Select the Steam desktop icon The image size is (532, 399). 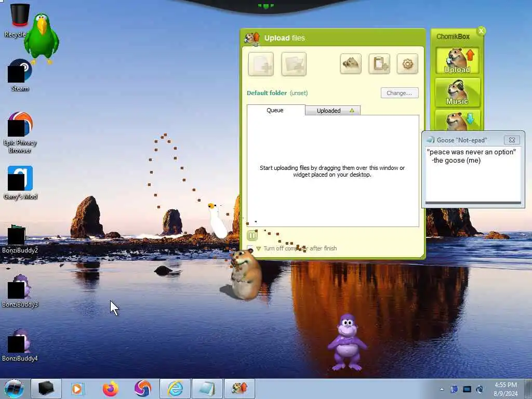(20, 75)
